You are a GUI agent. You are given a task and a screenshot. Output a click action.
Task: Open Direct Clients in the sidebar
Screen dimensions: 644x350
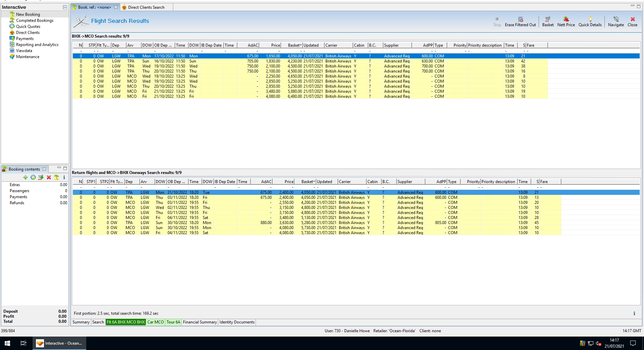click(x=28, y=33)
